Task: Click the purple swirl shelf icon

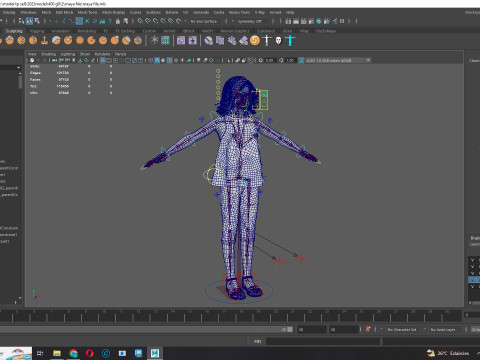Action: 181,41
